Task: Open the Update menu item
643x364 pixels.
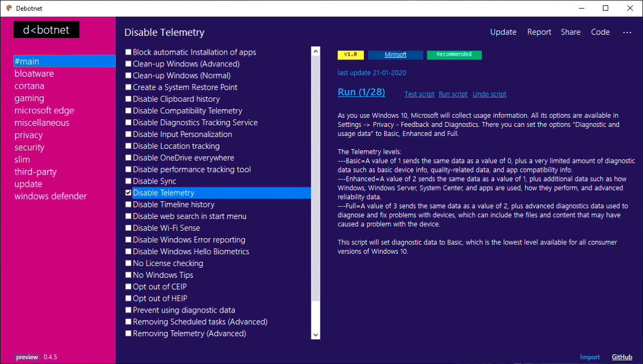Action: tap(503, 32)
